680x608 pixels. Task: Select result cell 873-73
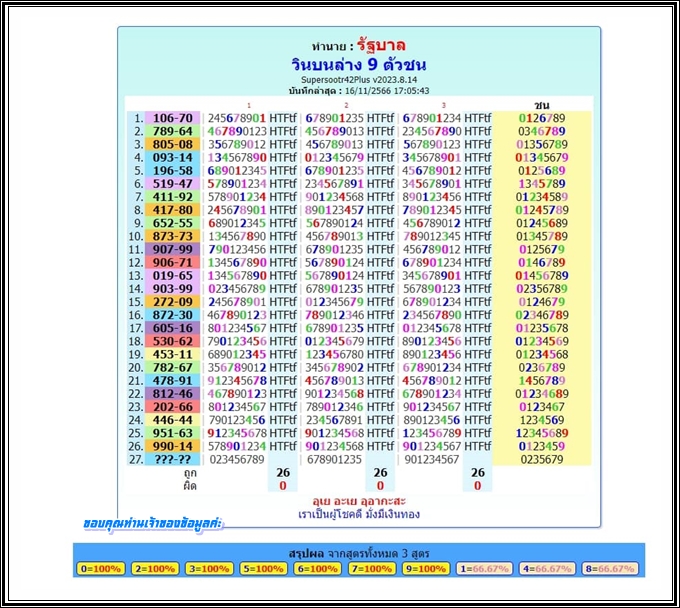tap(173, 236)
